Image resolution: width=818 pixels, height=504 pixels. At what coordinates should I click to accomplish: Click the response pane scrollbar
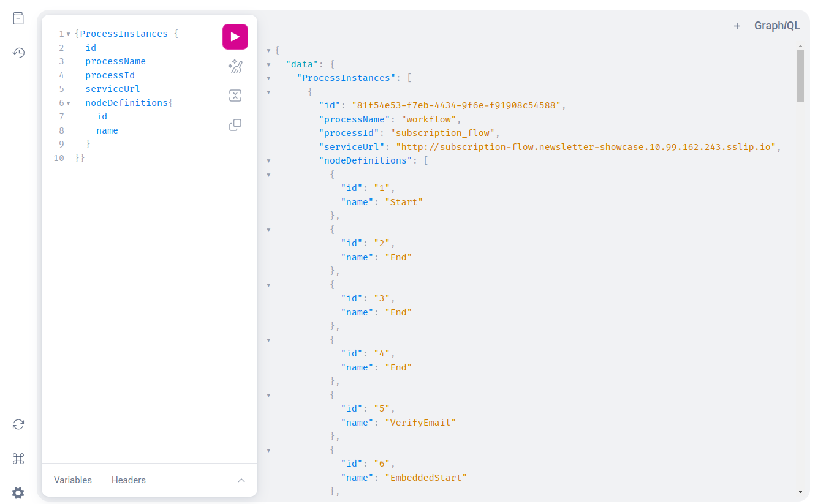point(801,73)
